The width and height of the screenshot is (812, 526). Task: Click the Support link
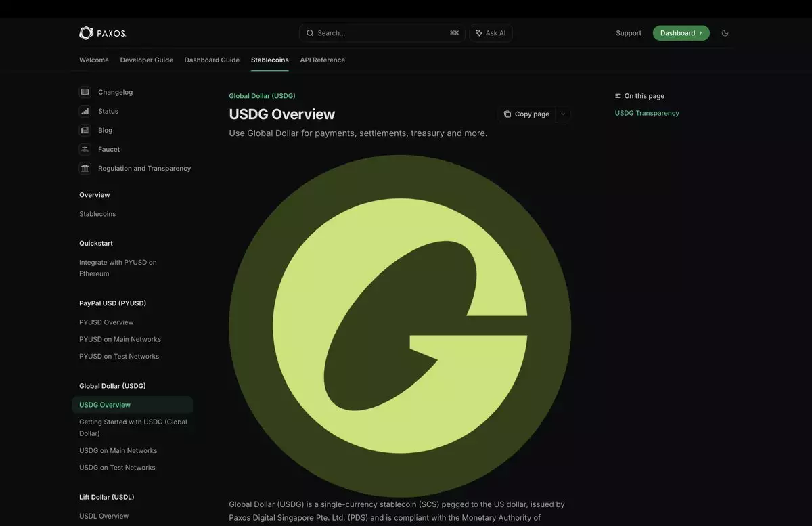point(629,33)
